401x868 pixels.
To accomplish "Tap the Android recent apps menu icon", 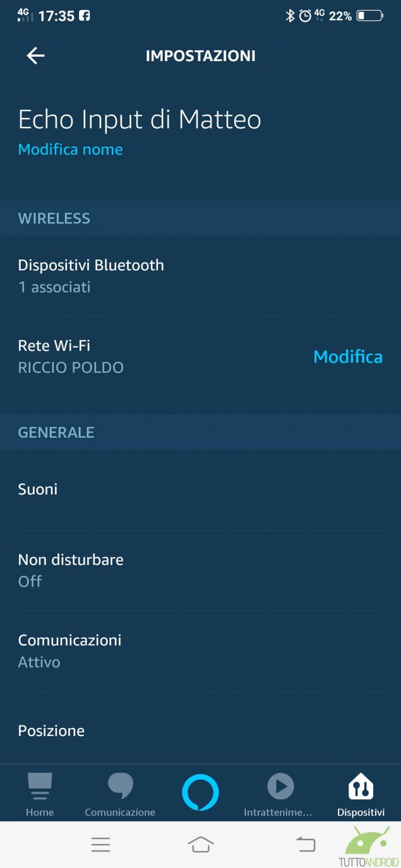I will coord(100,845).
